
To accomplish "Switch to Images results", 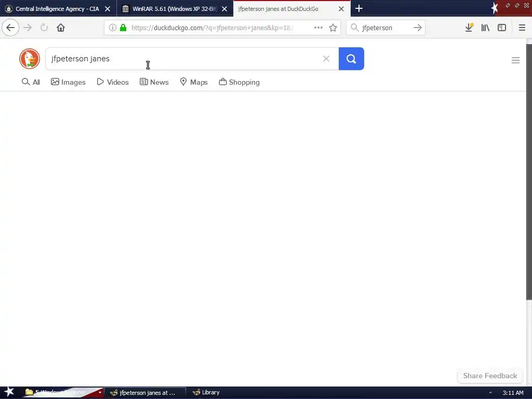I will 68,82.
